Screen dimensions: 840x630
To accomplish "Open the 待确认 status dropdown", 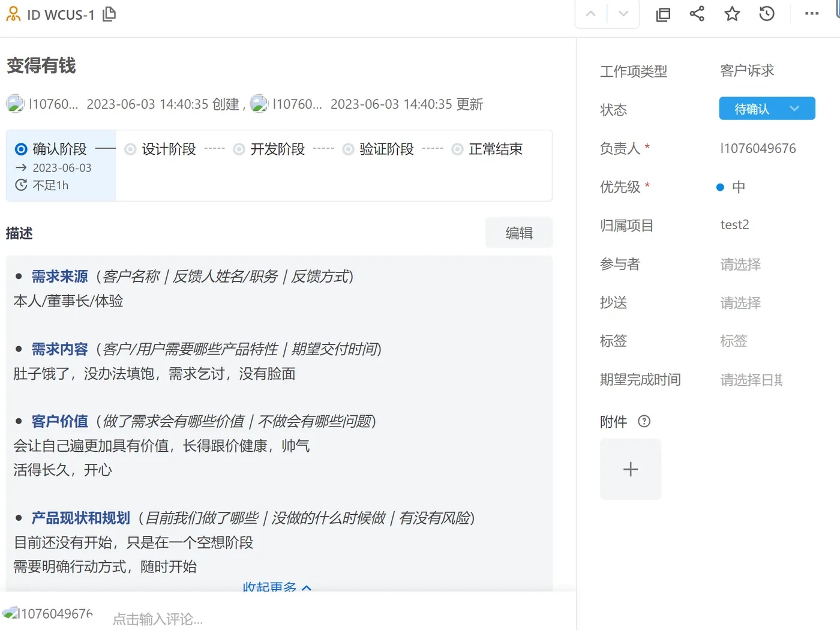I will [767, 109].
